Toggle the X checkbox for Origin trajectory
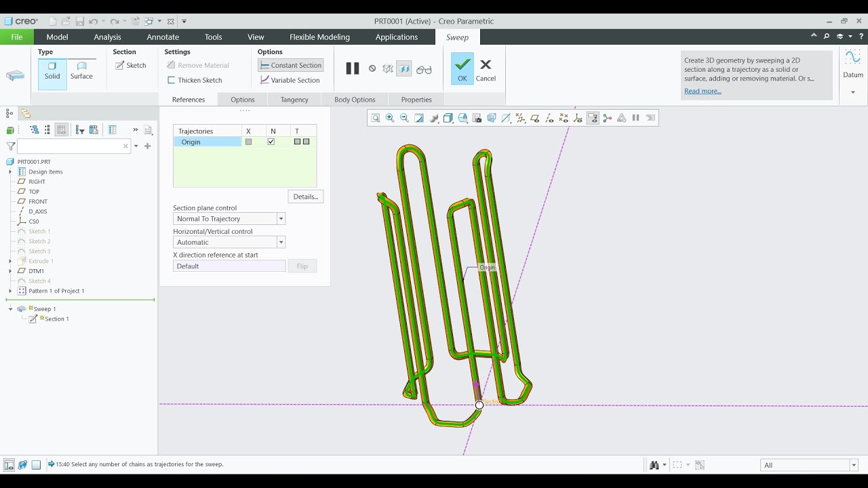 [x=249, y=142]
